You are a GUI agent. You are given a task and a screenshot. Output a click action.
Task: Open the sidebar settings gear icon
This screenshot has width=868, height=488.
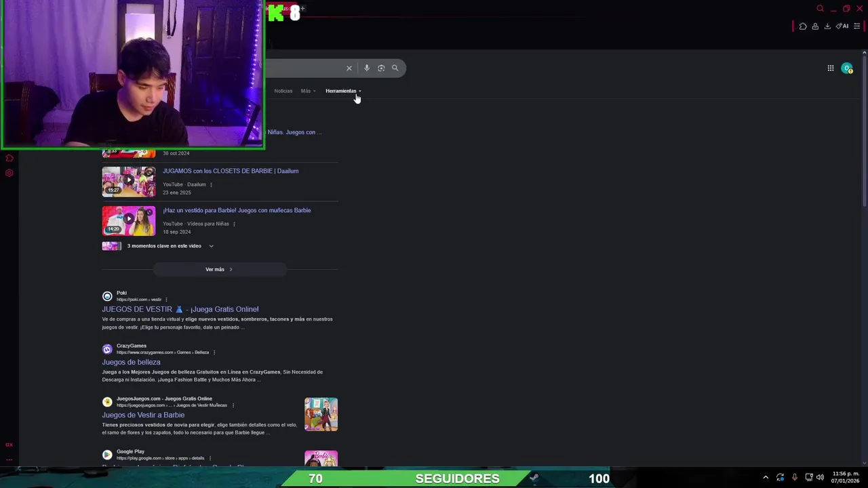click(x=9, y=173)
